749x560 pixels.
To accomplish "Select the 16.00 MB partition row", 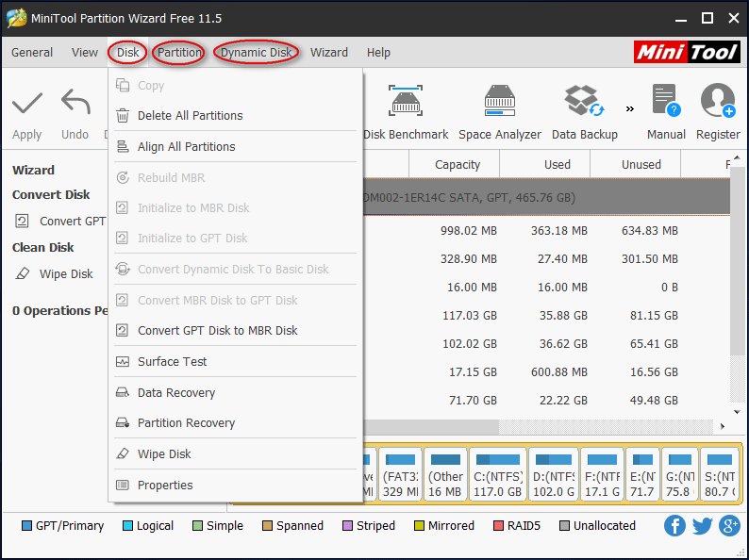I will (x=546, y=288).
